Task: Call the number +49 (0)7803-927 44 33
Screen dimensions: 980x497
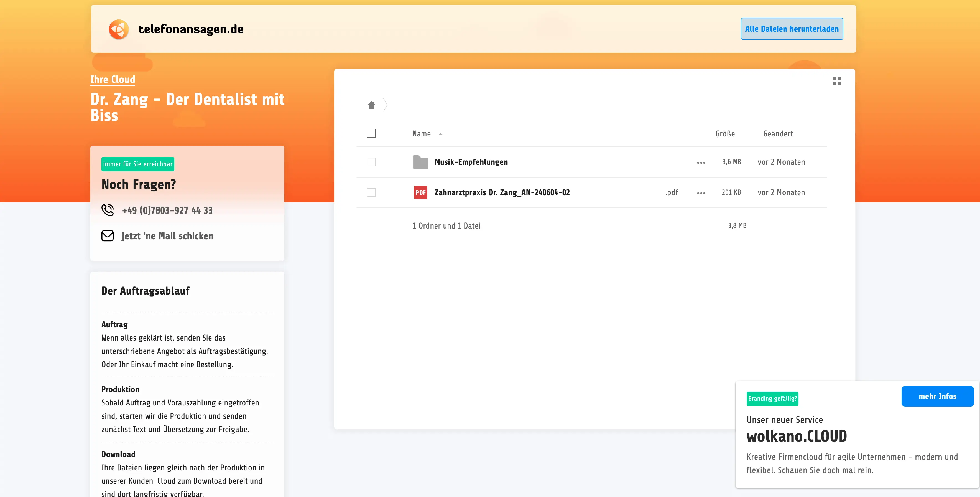Action: pyautogui.click(x=167, y=210)
